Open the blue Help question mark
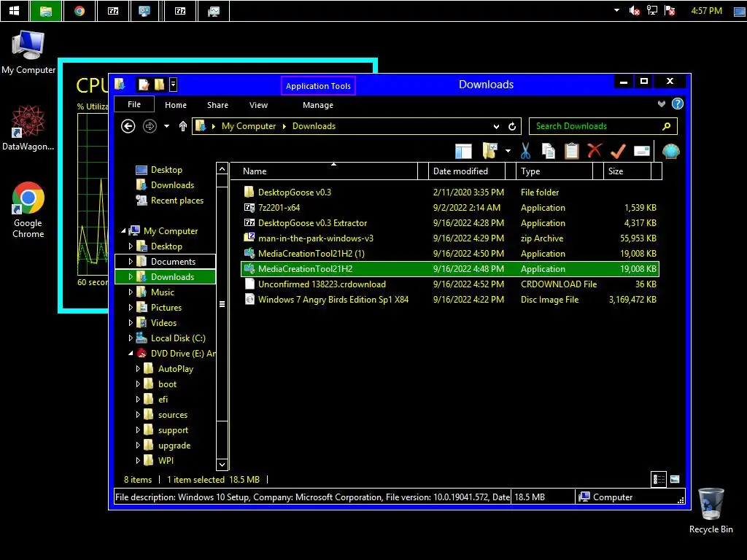The height and width of the screenshot is (560, 747). [678, 104]
